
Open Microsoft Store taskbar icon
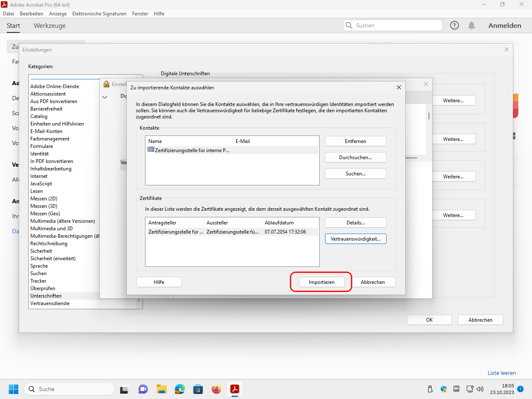coord(198,389)
